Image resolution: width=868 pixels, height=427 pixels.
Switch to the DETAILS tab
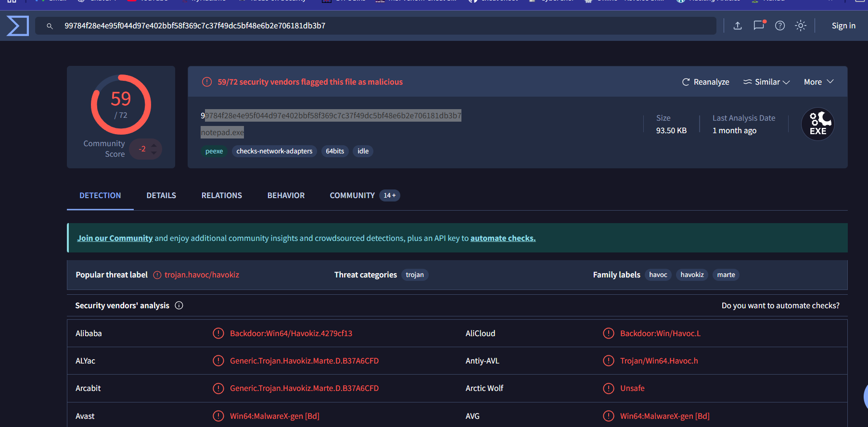tap(161, 195)
